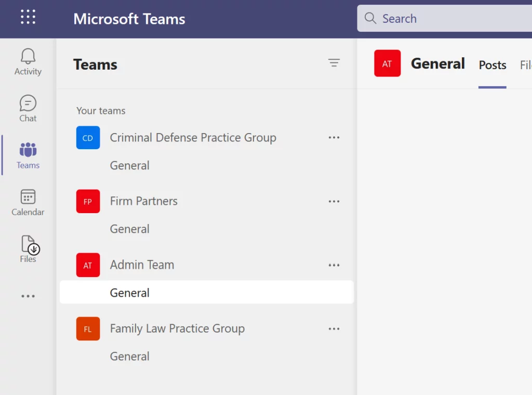The height and width of the screenshot is (395, 532).
Task: Open the Files section
Action: pyautogui.click(x=28, y=249)
